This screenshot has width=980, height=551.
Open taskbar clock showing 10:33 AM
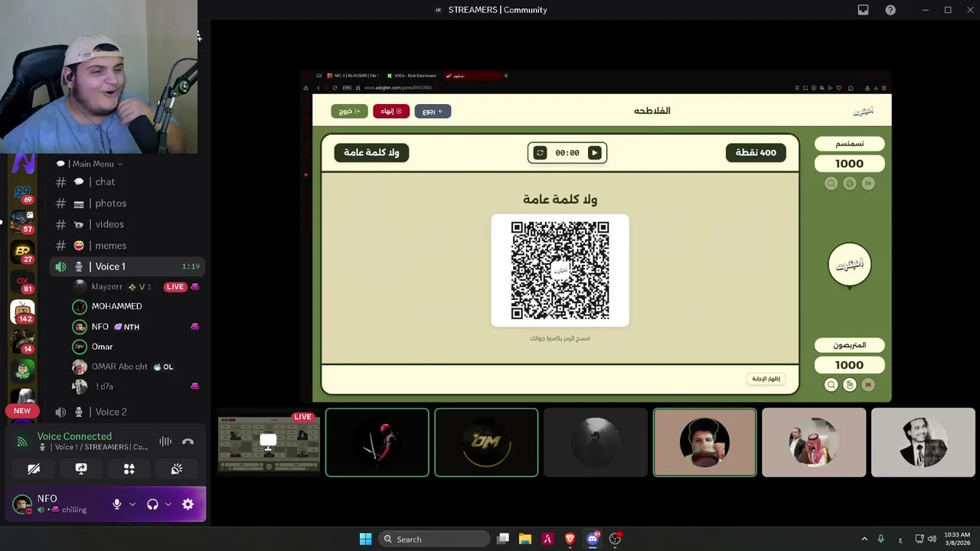(x=957, y=539)
